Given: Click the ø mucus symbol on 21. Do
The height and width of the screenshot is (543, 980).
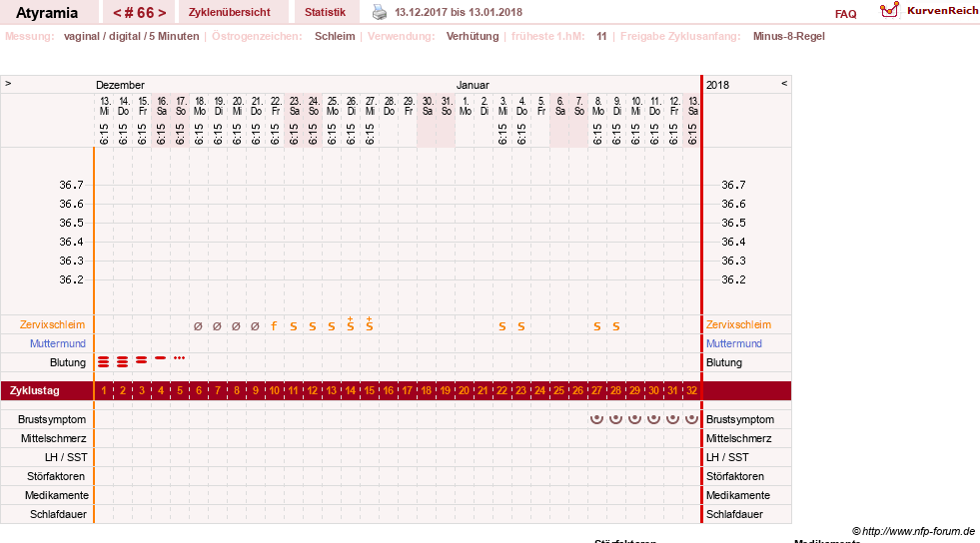Looking at the screenshot, I should (255, 325).
